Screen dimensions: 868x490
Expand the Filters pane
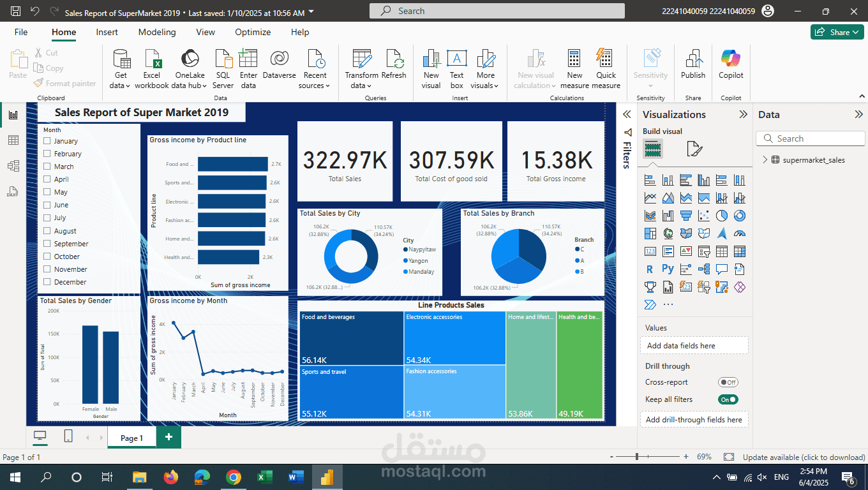[x=627, y=114]
